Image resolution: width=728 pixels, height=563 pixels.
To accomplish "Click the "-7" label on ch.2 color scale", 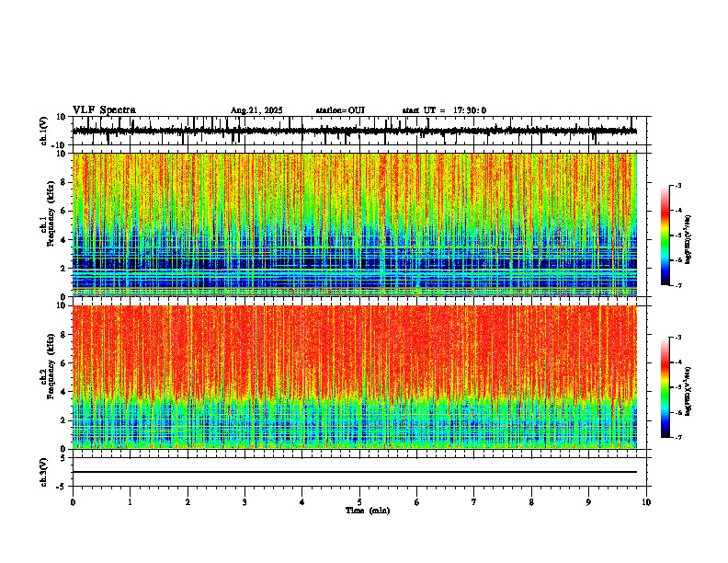I will [677, 437].
